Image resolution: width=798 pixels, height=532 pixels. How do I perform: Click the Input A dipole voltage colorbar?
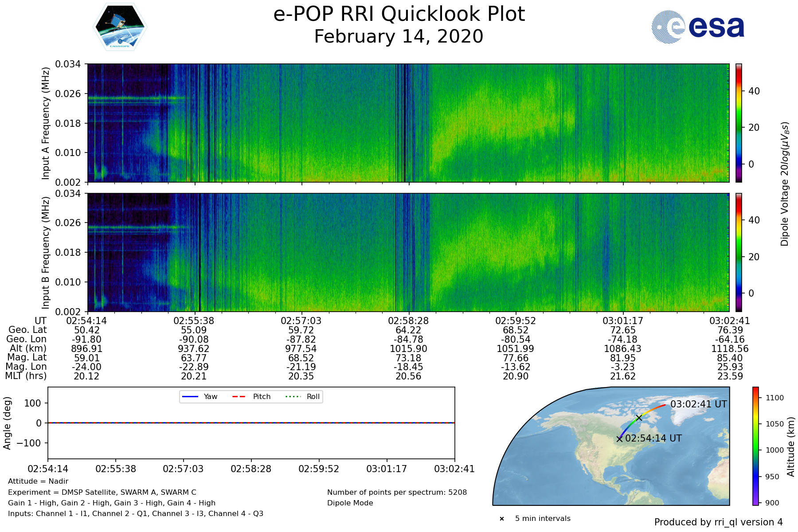[x=739, y=123]
